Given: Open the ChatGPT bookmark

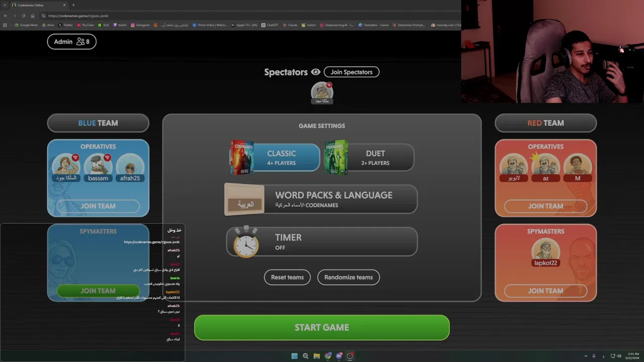Looking at the screenshot, I should 270,25.
